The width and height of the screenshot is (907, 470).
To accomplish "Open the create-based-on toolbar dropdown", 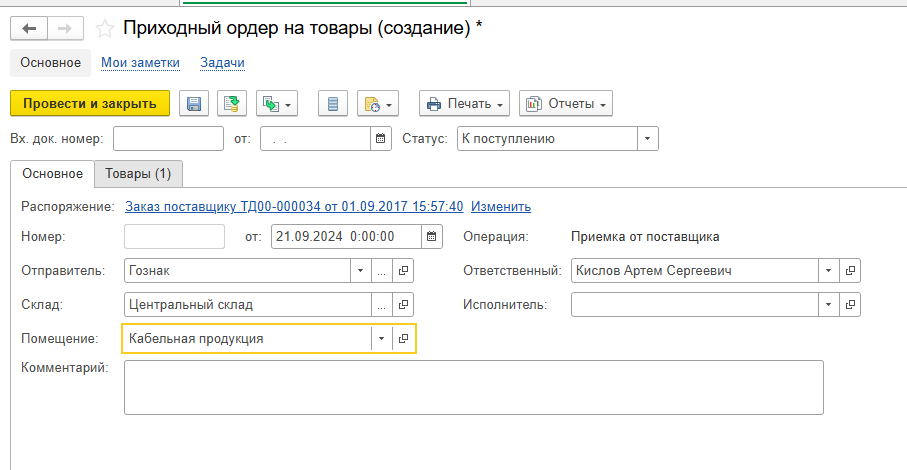I will click(277, 104).
